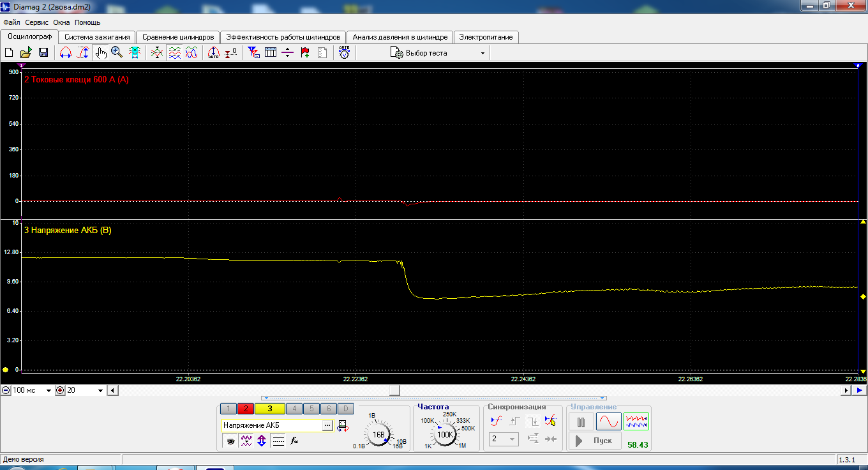The image size is (868, 470).
Task: Save with the floppy disk icon
Action: coord(43,53)
